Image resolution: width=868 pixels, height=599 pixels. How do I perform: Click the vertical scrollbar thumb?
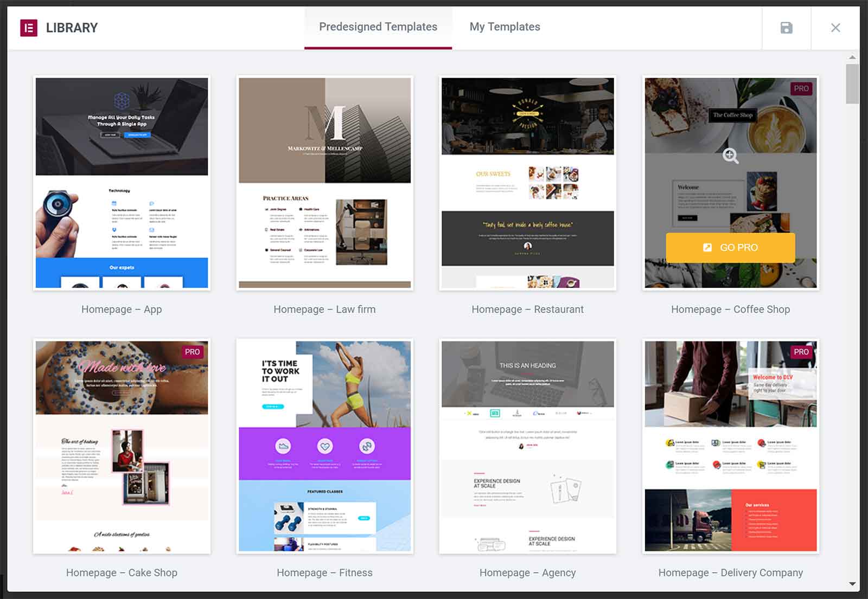[852, 83]
